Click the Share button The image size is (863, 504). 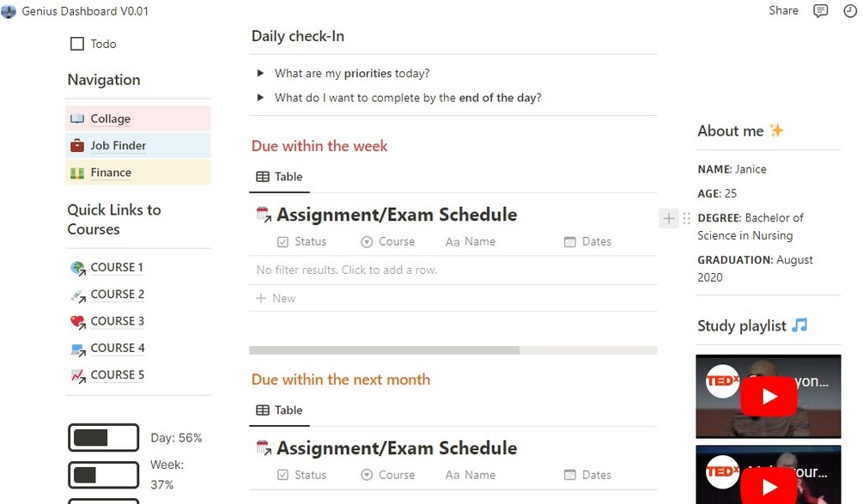coord(784,10)
